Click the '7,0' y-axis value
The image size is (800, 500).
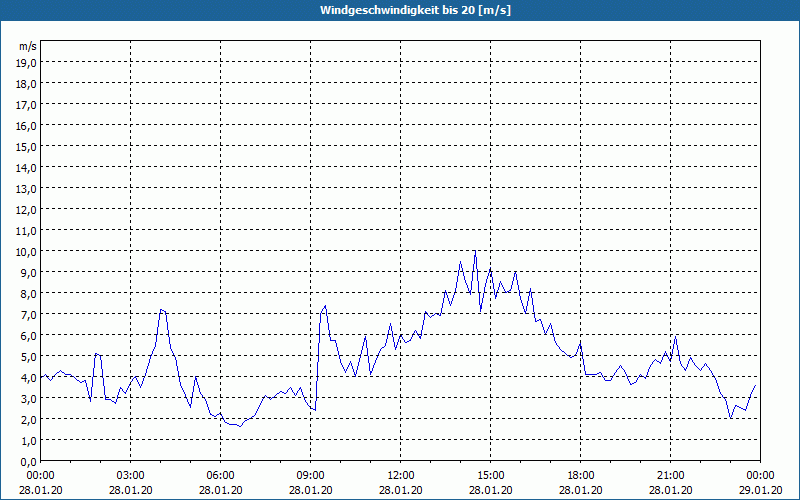coord(29,314)
